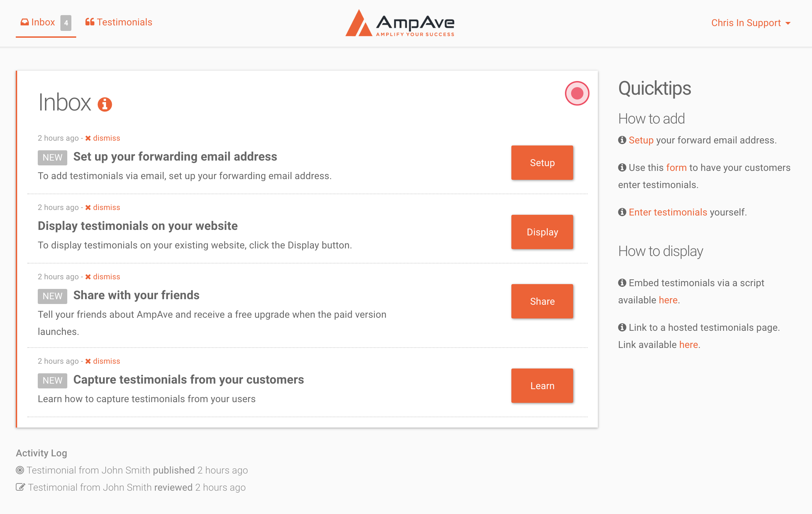The height and width of the screenshot is (514, 812).
Task: Click the AmpAve triangle logo
Action: 359,23
